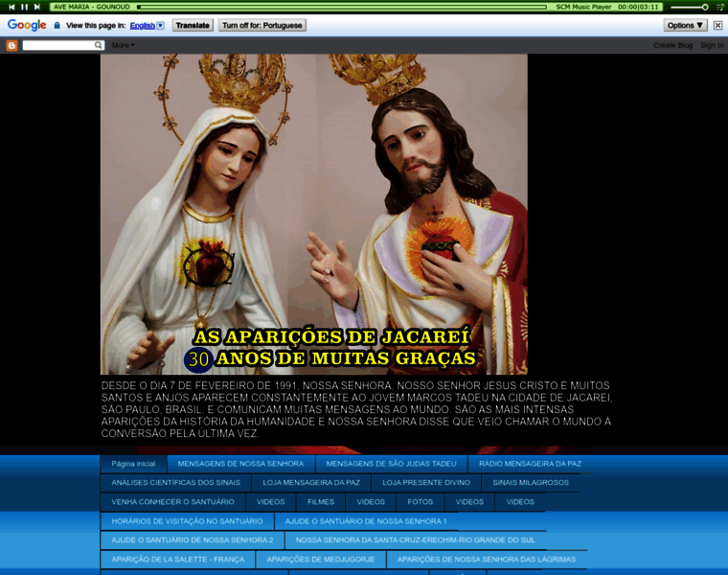The height and width of the screenshot is (575, 728).
Task: Open the Página inicial tab
Action: click(133, 463)
